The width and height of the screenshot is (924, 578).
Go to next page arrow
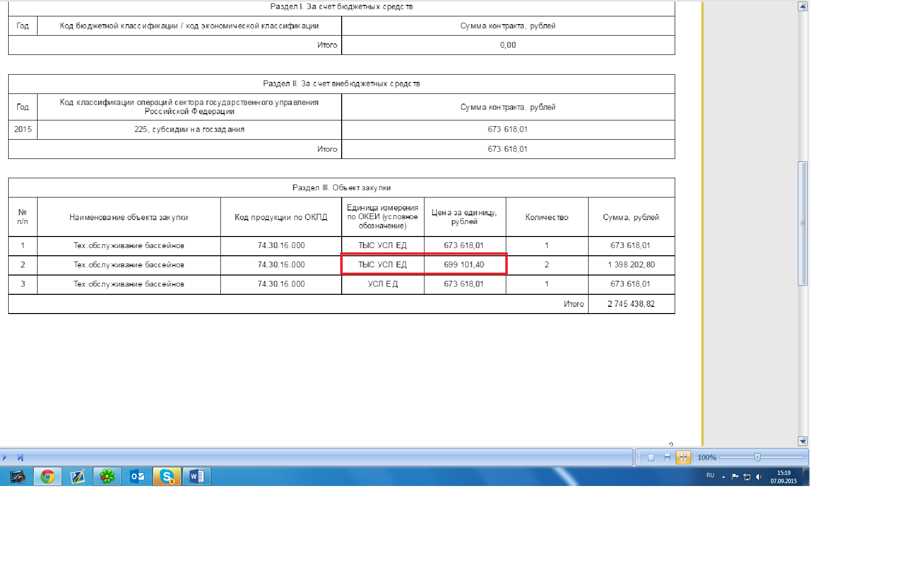tap(5, 458)
